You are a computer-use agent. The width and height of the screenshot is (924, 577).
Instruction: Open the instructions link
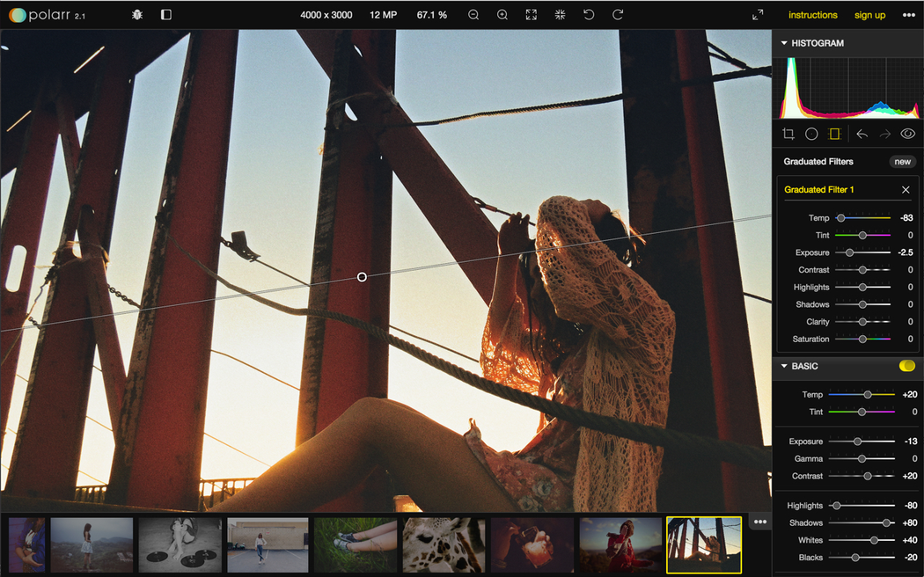pyautogui.click(x=812, y=15)
